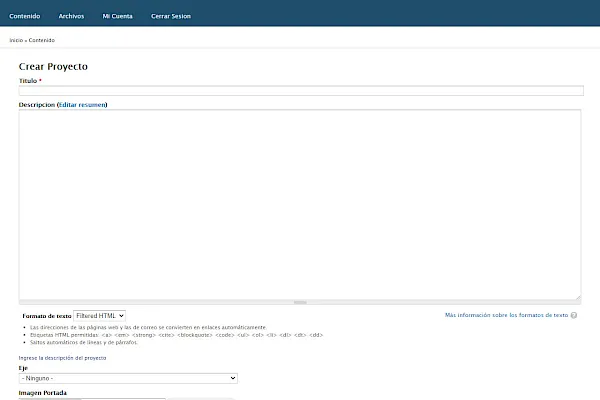Click the Contenido breadcrumb link
The width and height of the screenshot is (600, 400).
click(42, 40)
